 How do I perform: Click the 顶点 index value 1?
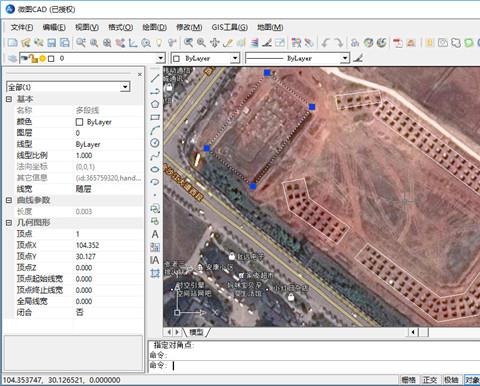[x=78, y=234]
